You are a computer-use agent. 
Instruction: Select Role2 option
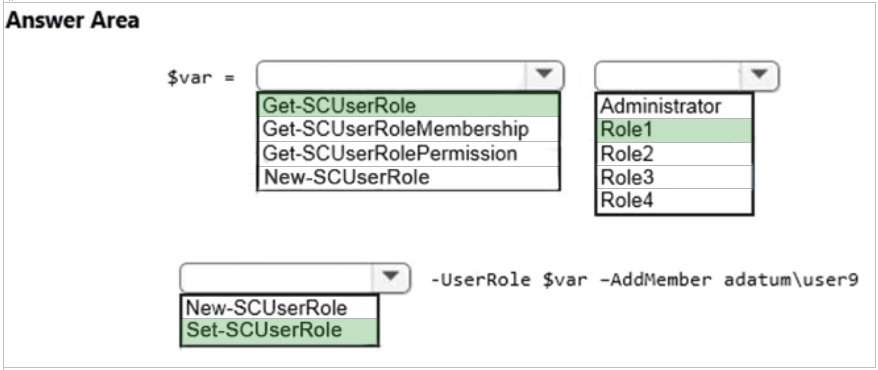coord(674,153)
